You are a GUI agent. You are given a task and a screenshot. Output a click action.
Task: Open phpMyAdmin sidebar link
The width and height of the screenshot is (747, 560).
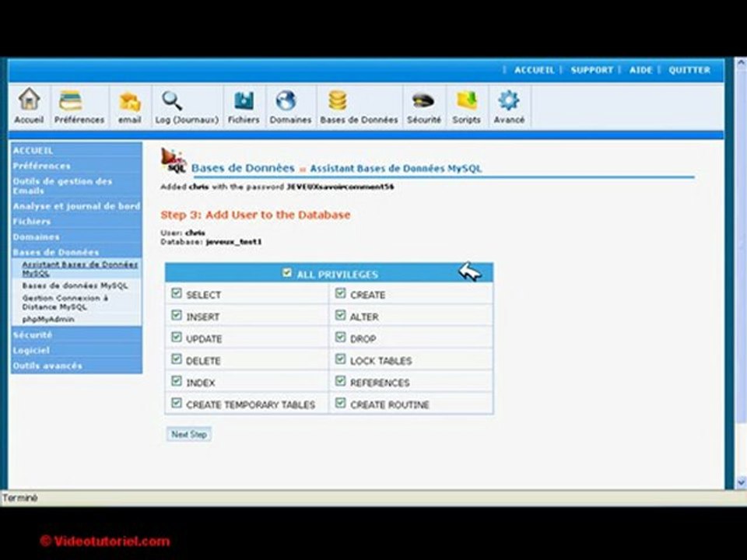48,319
